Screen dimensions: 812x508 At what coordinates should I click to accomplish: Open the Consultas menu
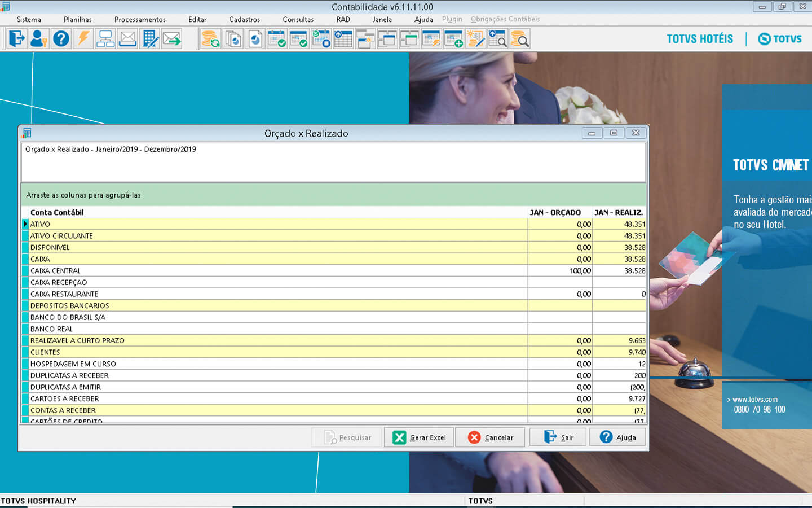coord(298,19)
